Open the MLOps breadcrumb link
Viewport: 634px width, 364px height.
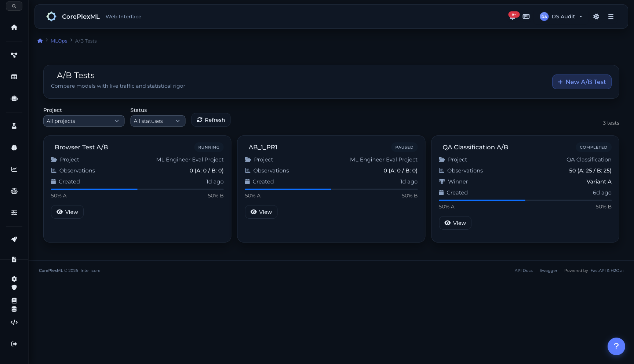coord(58,41)
